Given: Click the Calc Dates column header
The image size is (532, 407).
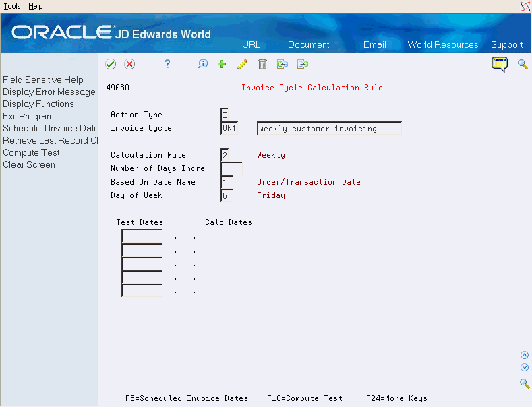Looking at the screenshot, I should [x=229, y=222].
